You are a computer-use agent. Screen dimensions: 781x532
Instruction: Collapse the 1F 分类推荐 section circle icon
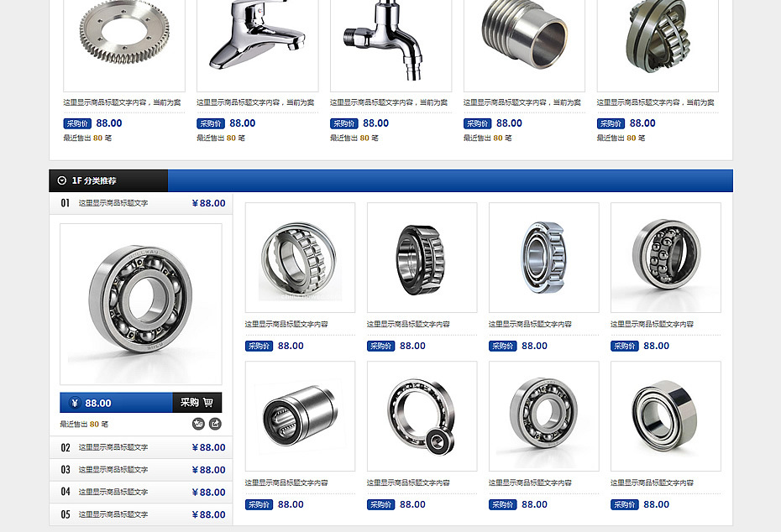[62, 180]
